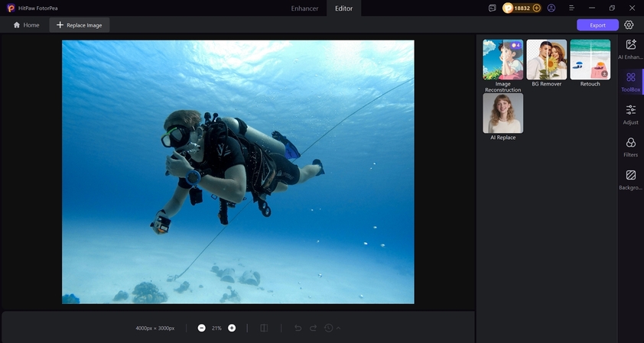Image resolution: width=644 pixels, height=343 pixels.
Task: Open the Adjust sliders panel
Action: [630, 114]
